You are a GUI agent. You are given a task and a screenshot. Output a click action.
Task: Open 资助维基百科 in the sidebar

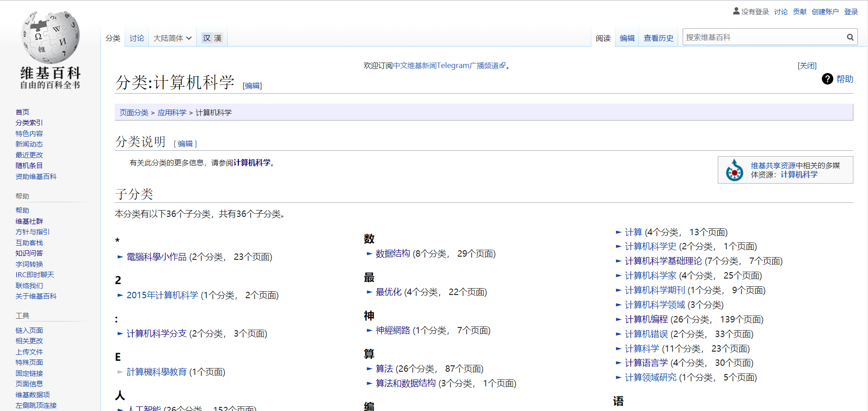click(x=36, y=177)
